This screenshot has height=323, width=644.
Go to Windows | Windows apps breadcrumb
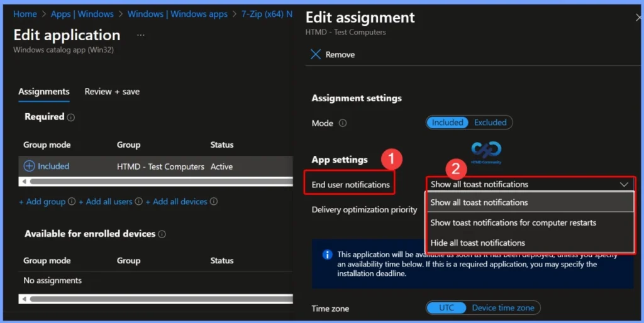177,14
